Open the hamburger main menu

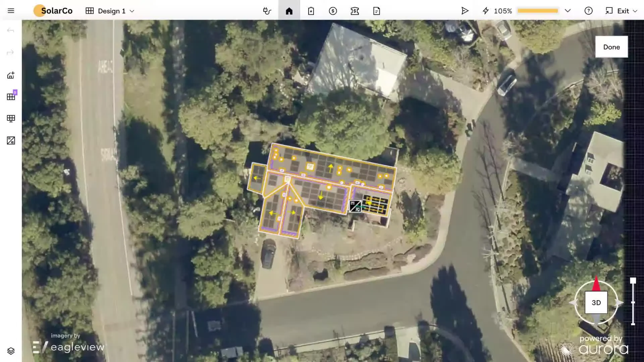11,11
